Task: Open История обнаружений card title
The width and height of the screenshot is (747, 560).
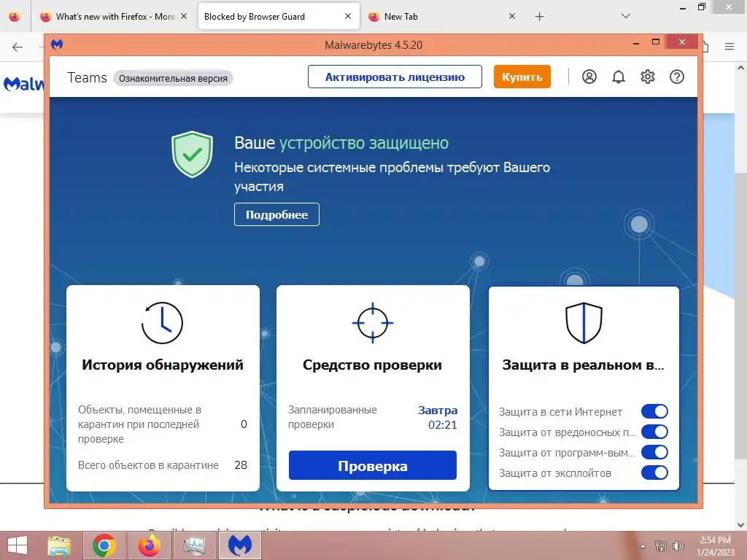Action: tap(163, 365)
